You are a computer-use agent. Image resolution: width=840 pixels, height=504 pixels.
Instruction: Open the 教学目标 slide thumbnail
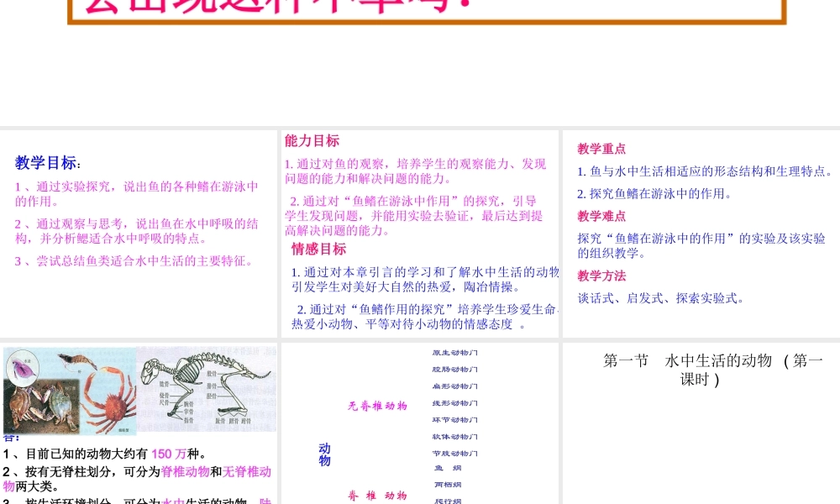click(139, 234)
